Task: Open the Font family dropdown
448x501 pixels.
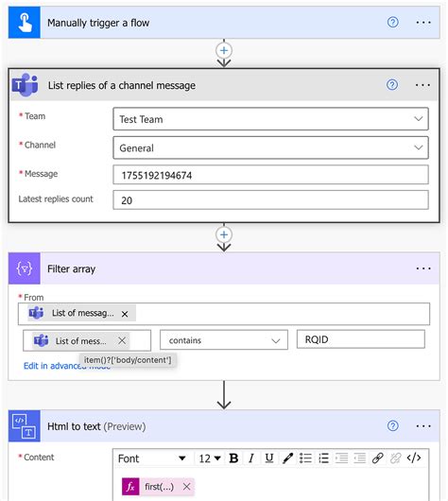Action: tap(152, 458)
